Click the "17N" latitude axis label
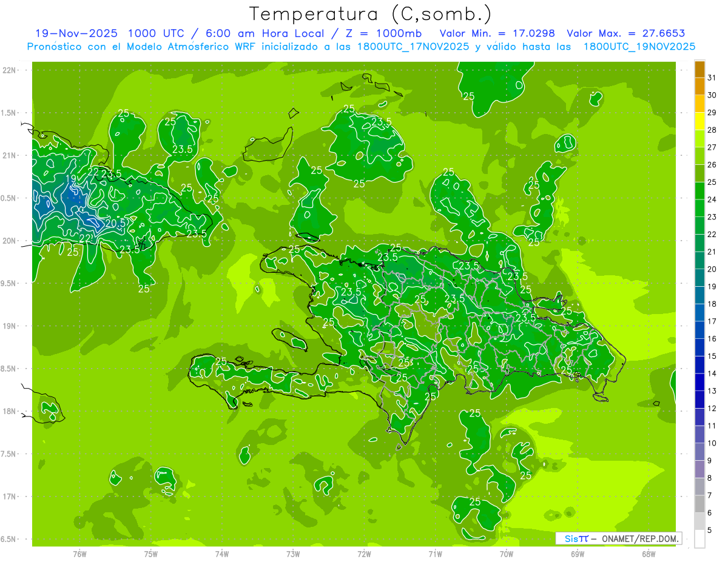The image size is (728, 562). (9, 497)
